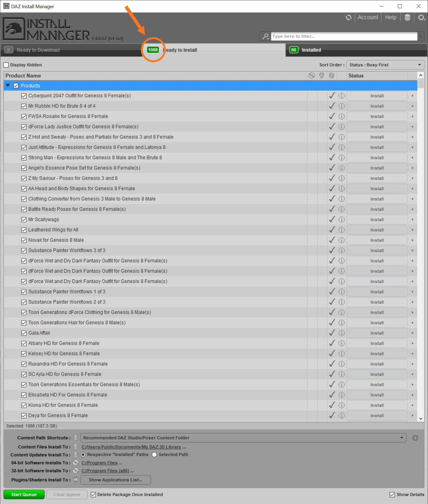
Task: Switch to Ready to Install tab
Action: click(214, 50)
